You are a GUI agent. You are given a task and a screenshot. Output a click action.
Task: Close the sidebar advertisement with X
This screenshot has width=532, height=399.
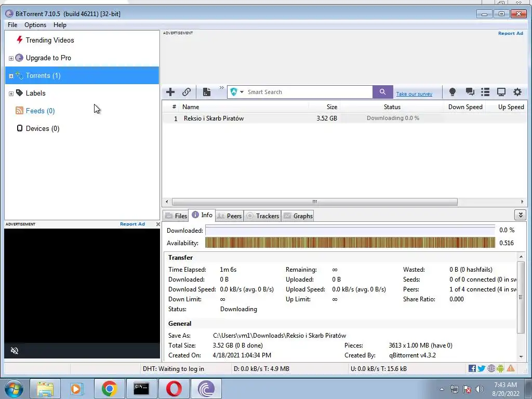point(158,224)
